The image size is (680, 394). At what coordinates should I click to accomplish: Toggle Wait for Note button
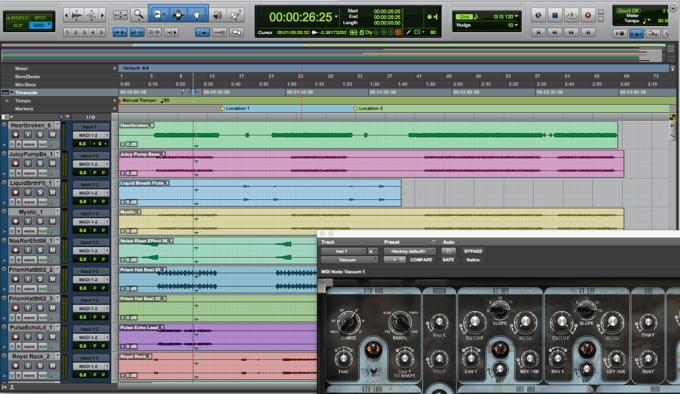tap(620, 33)
